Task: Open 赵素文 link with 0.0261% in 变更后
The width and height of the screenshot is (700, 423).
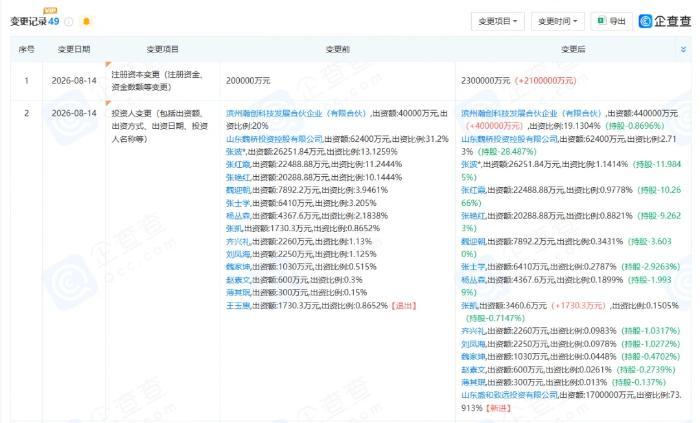Action: click(473, 370)
